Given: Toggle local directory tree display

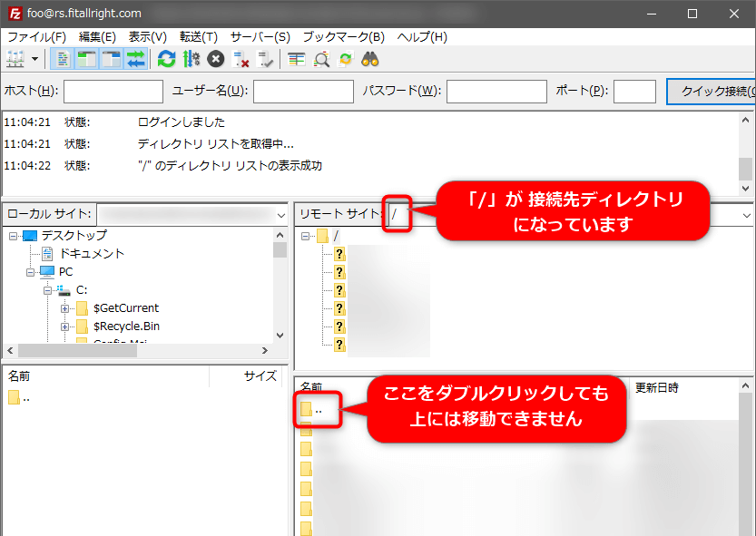Looking at the screenshot, I should coord(86,59).
